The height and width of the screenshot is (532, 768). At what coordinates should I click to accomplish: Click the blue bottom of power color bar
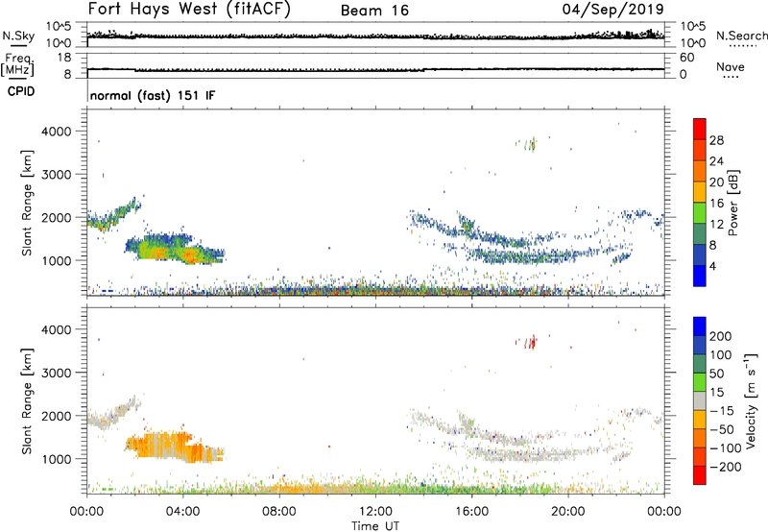click(x=700, y=276)
